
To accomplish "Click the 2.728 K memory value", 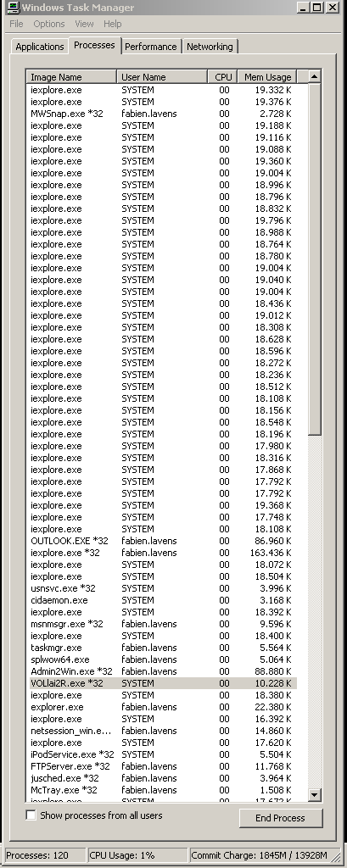I will tap(275, 114).
